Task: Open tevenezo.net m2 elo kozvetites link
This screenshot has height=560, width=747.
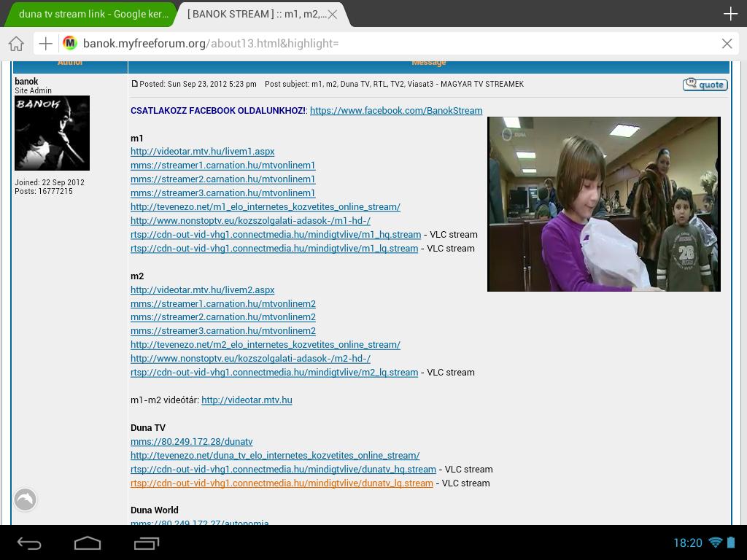Action: 266,344
